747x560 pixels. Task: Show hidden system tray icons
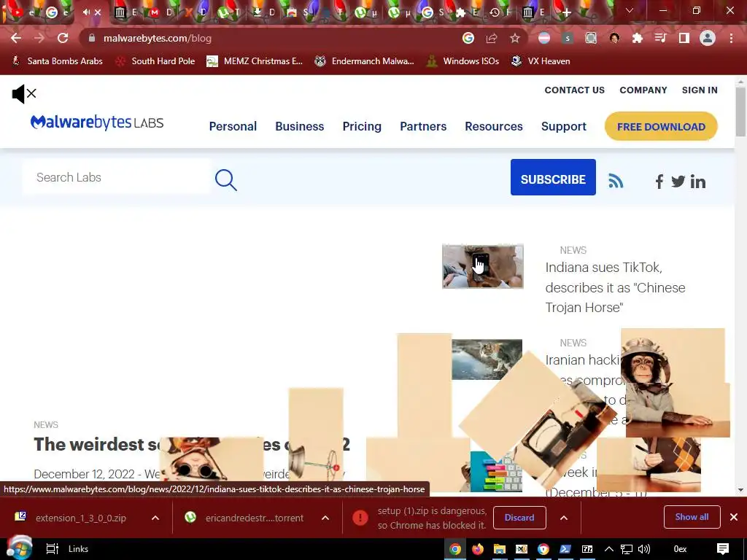tap(609, 549)
